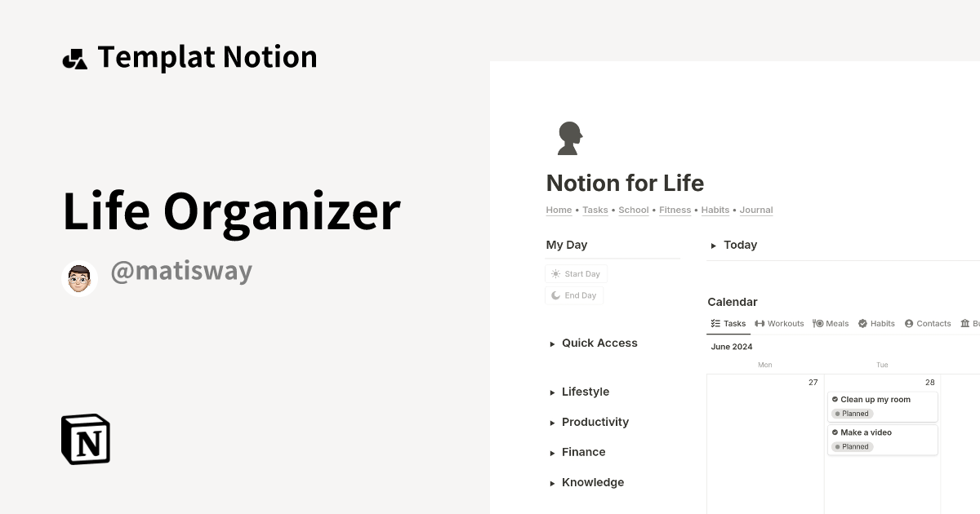Expand the Today section

tap(713, 245)
